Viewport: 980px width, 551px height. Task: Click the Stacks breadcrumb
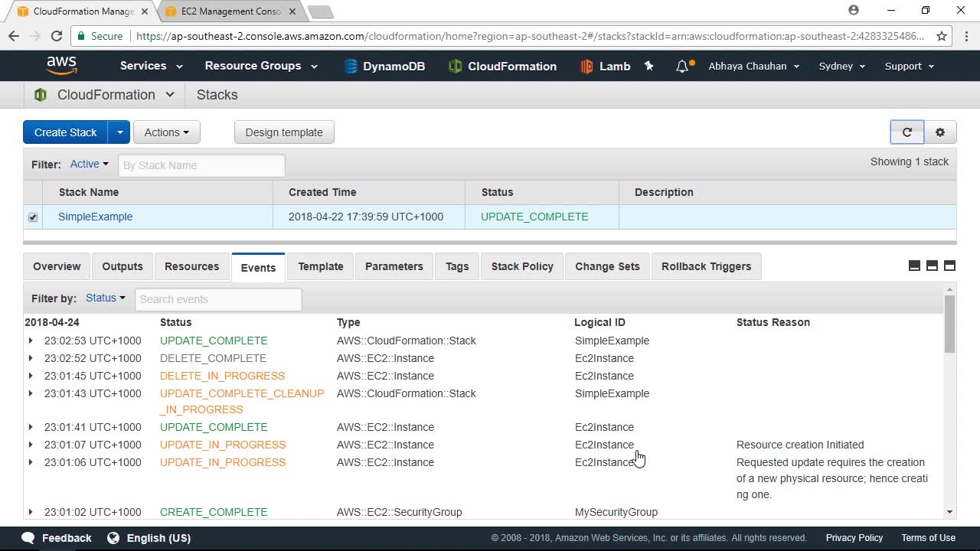pyautogui.click(x=217, y=95)
